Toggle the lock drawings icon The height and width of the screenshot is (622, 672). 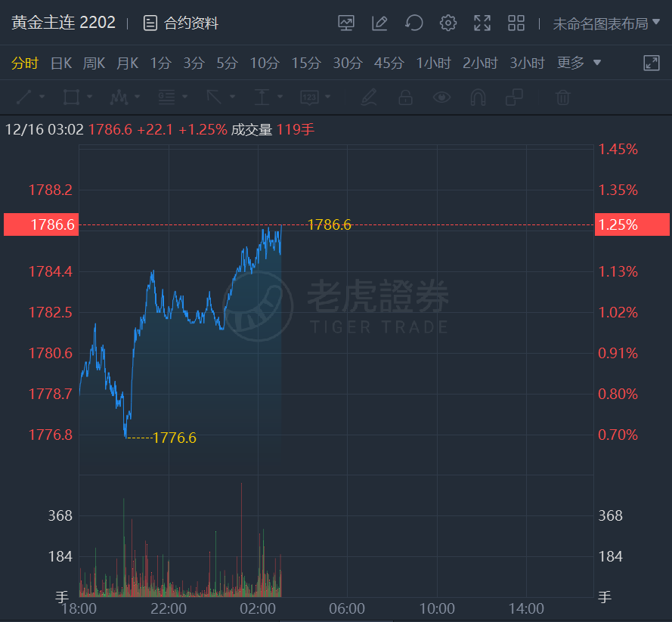pyautogui.click(x=405, y=97)
